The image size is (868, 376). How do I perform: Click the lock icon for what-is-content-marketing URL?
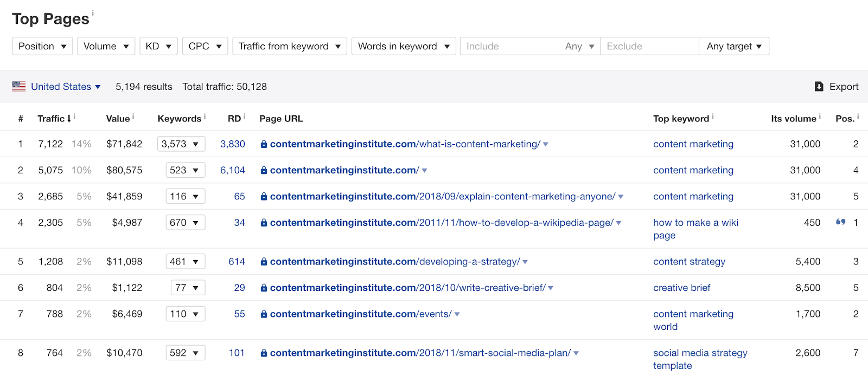click(264, 144)
